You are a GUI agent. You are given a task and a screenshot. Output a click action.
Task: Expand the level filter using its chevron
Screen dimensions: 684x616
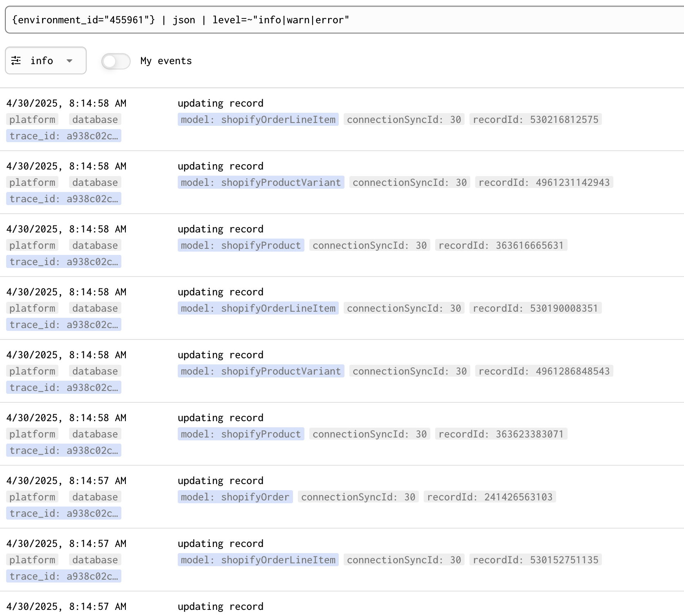coord(69,61)
